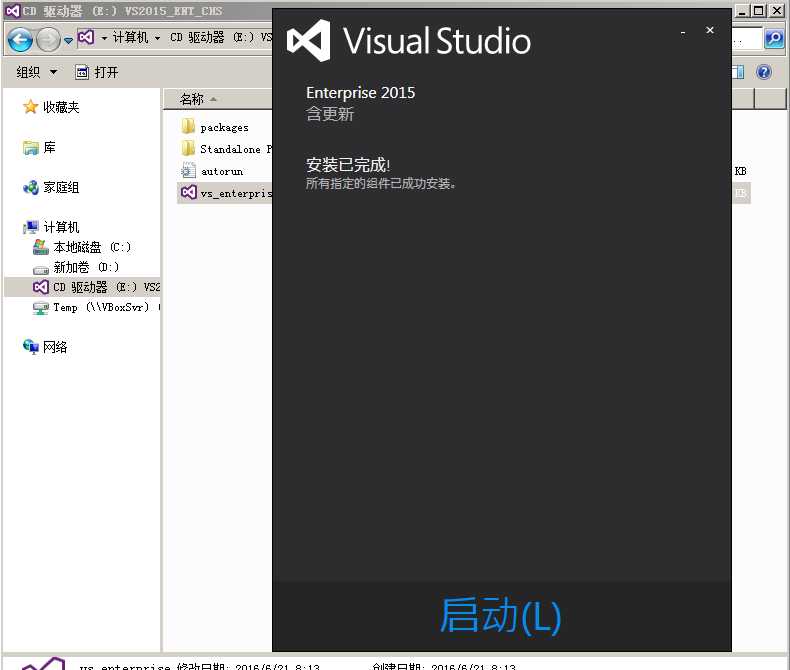The width and height of the screenshot is (790, 670).
Task: Open Explorer help icon
Action: (763, 72)
